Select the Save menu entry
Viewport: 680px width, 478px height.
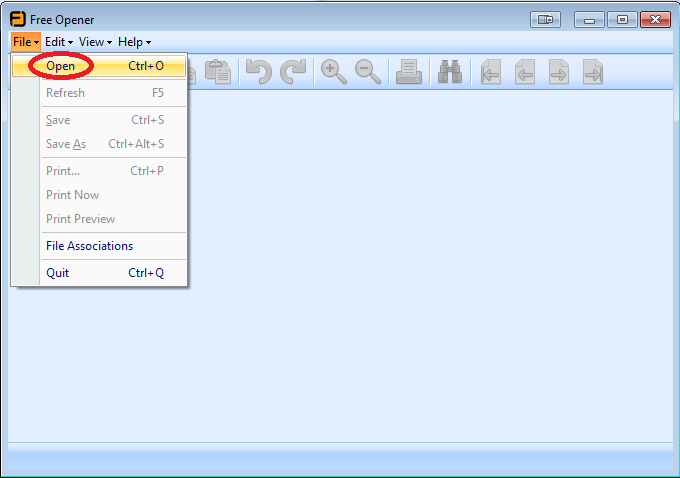[99, 120]
